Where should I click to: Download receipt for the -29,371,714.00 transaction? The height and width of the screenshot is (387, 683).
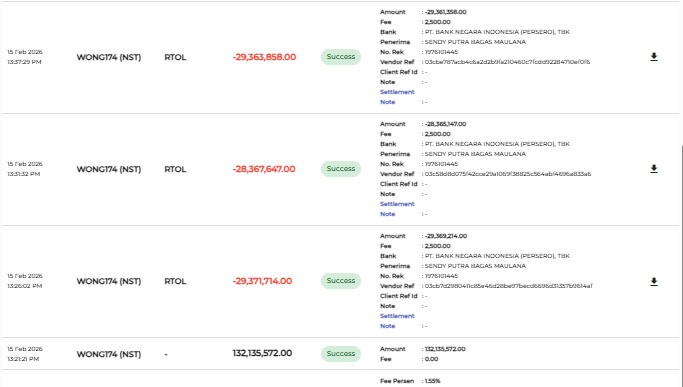pos(654,282)
